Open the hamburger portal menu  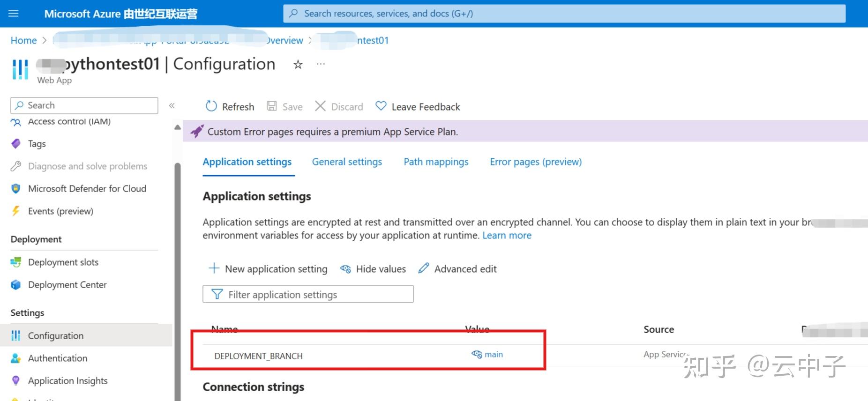[x=14, y=14]
